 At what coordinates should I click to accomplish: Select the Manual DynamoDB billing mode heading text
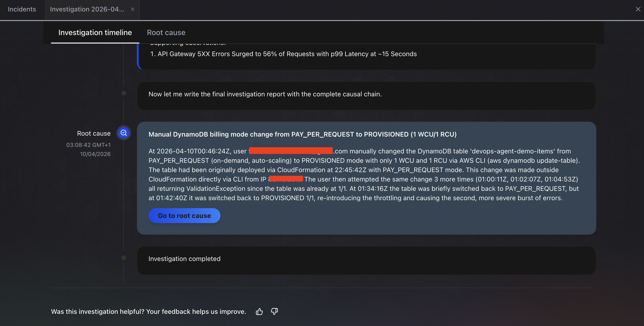click(x=302, y=134)
